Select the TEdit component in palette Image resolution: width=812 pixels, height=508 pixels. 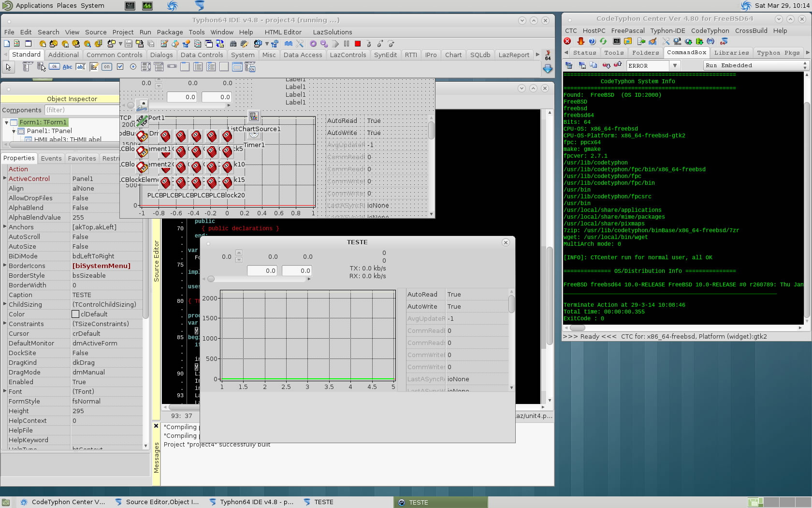click(81, 67)
